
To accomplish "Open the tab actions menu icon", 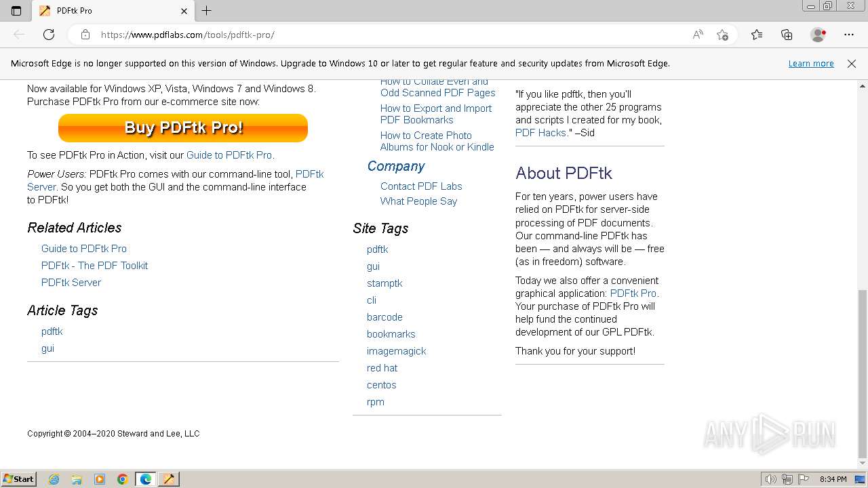I will point(16,10).
